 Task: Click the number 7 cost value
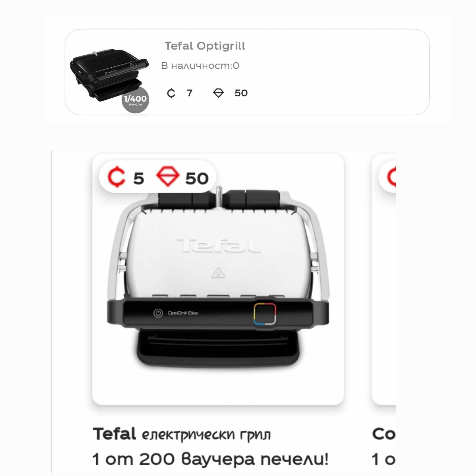[189, 93]
